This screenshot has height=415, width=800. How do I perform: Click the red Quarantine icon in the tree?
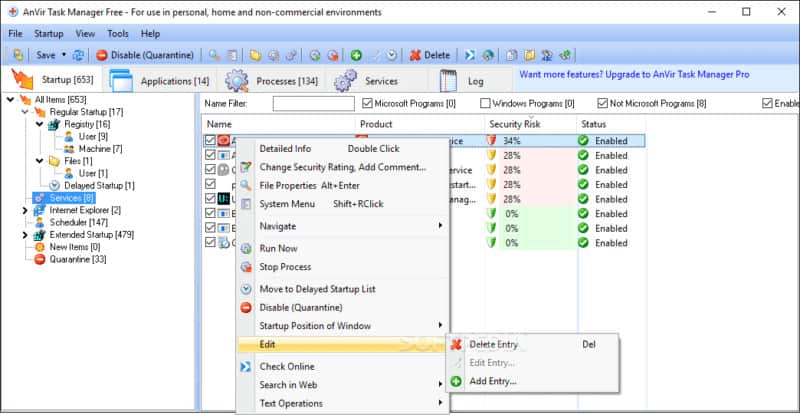tap(40, 259)
